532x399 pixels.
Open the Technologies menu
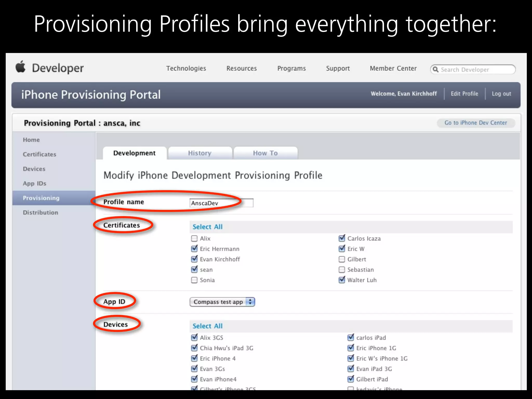coord(186,68)
